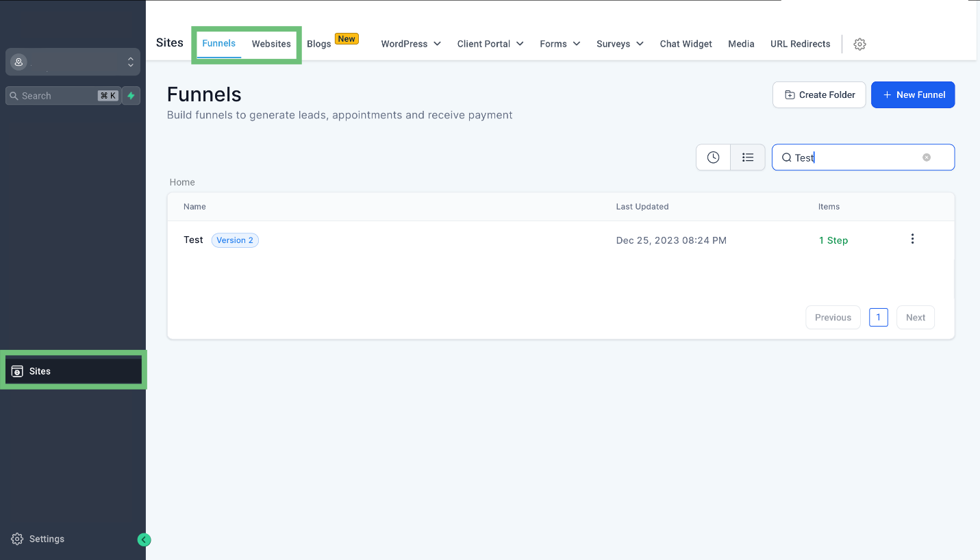The height and width of the screenshot is (560, 980).
Task: Click the Next pagination button
Action: point(916,318)
